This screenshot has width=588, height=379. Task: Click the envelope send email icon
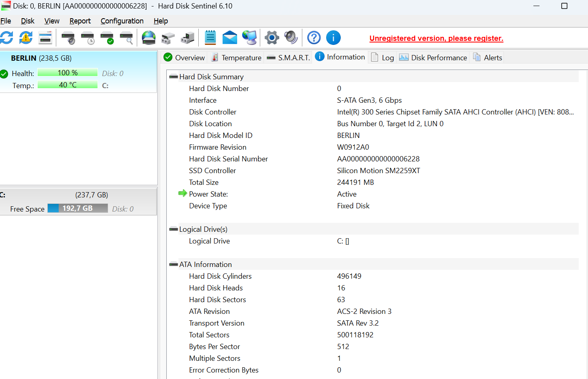(x=229, y=38)
